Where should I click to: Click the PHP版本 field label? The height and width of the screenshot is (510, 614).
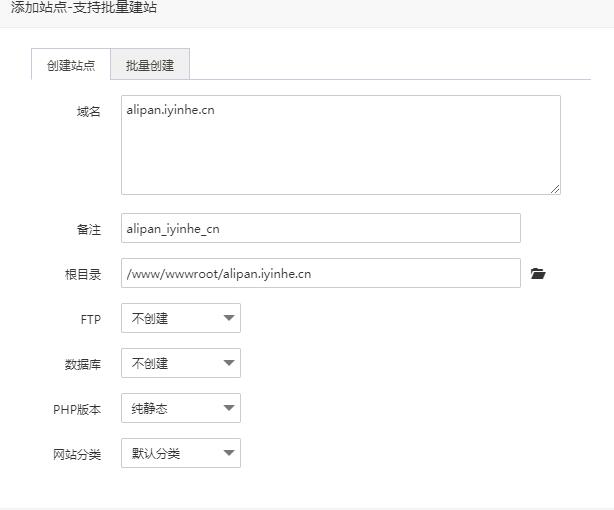point(77,409)
